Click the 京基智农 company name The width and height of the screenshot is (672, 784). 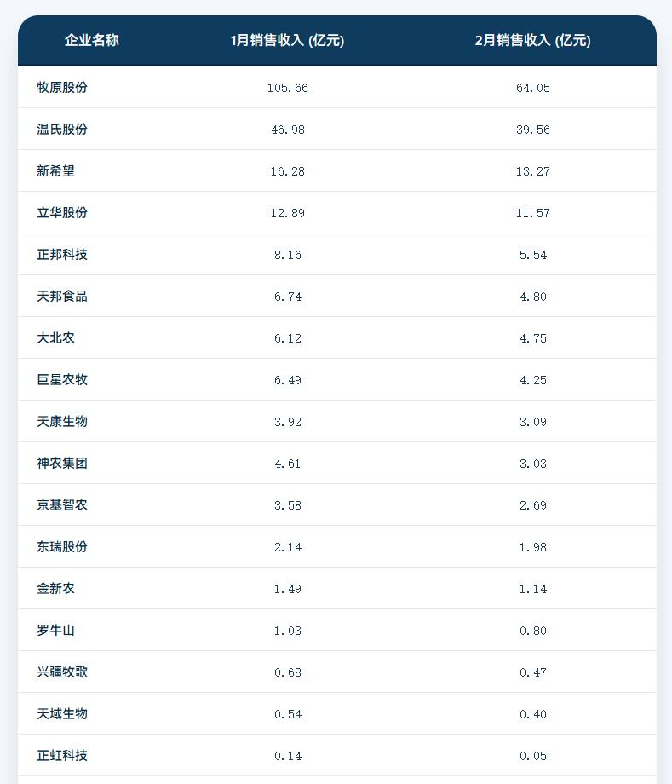point(62,505)
